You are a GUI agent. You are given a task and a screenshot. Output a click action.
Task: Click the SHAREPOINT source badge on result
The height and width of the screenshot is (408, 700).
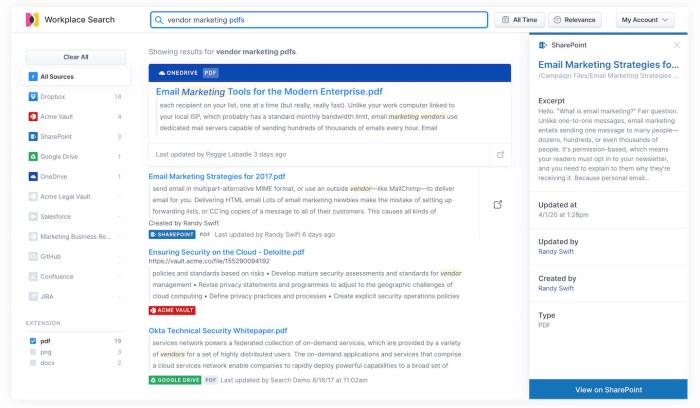coord(172,234)
